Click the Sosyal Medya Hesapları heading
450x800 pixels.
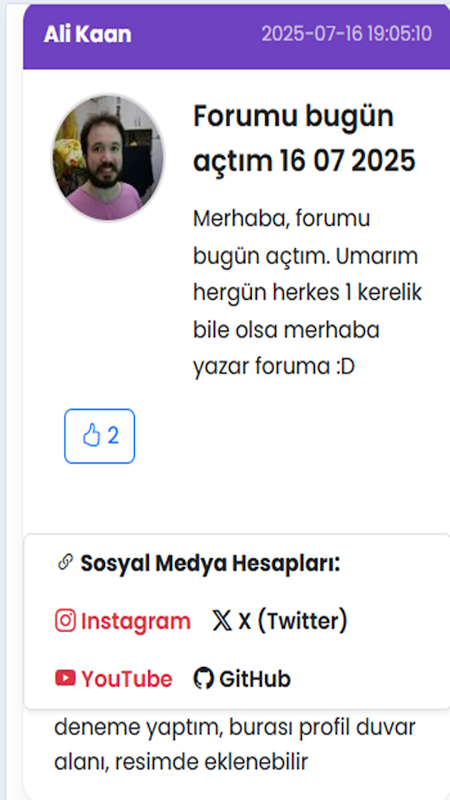[210, 563]
